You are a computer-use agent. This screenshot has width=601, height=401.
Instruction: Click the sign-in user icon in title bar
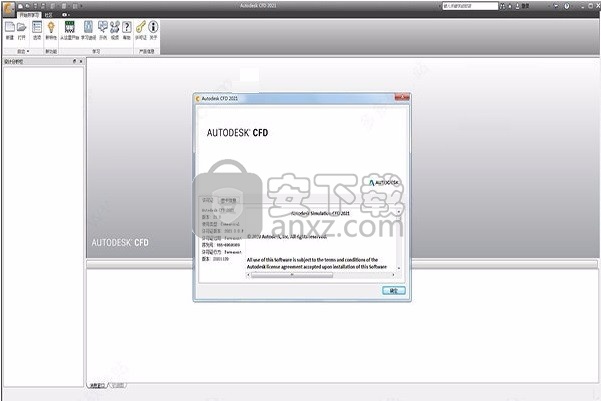(517, 6)
